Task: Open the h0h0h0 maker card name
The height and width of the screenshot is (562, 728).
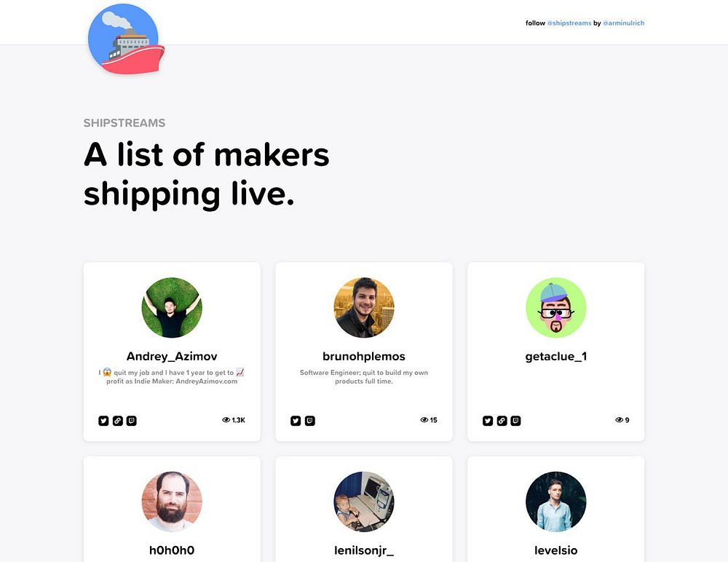Action: point(172,550)
